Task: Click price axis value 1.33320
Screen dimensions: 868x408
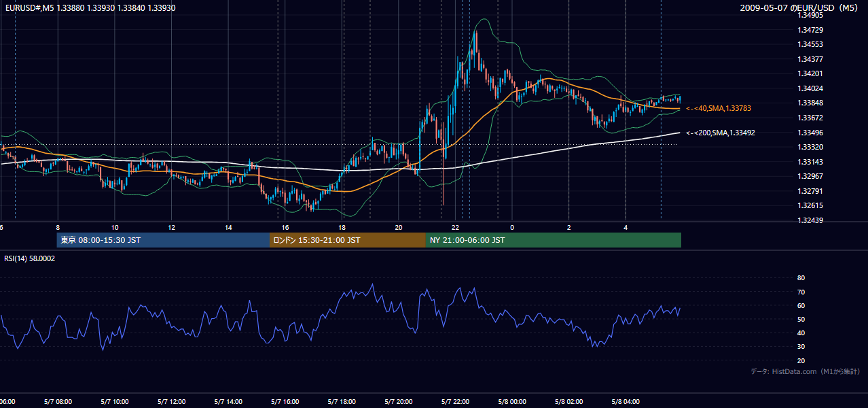Action: 810,147
